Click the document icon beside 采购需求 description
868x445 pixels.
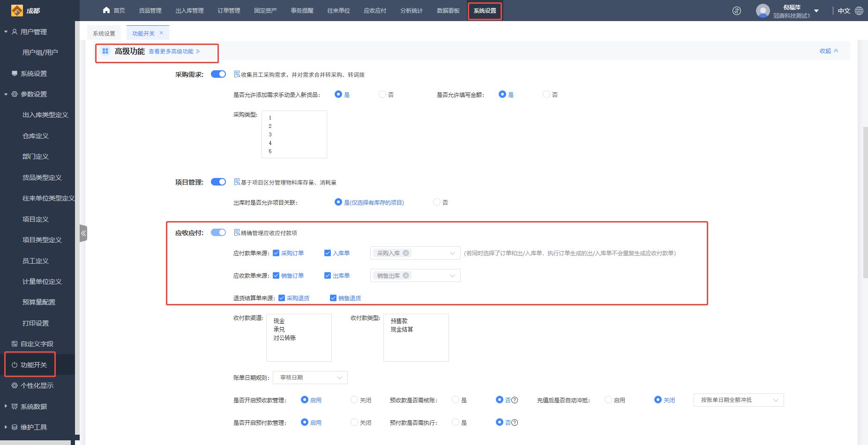coord(237,74)
